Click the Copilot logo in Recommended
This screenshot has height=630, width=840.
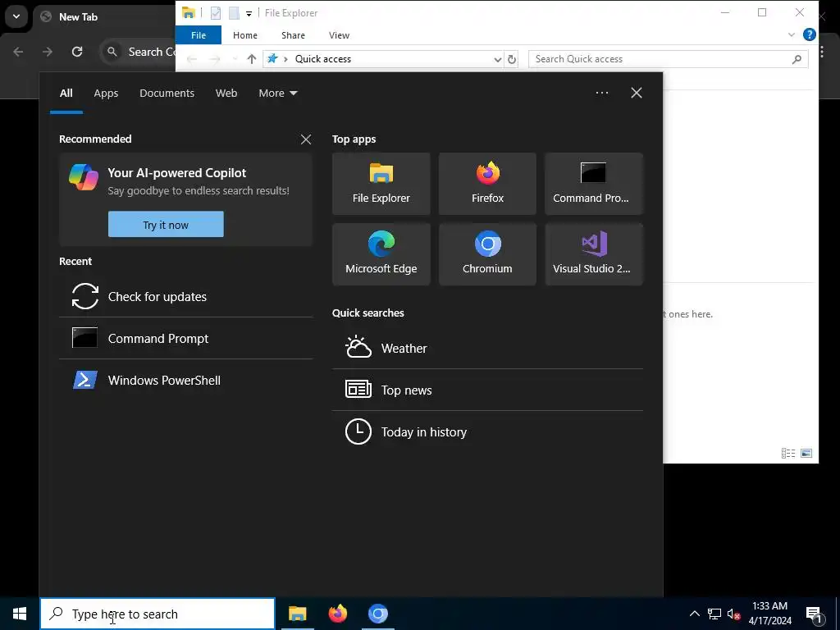84,177
